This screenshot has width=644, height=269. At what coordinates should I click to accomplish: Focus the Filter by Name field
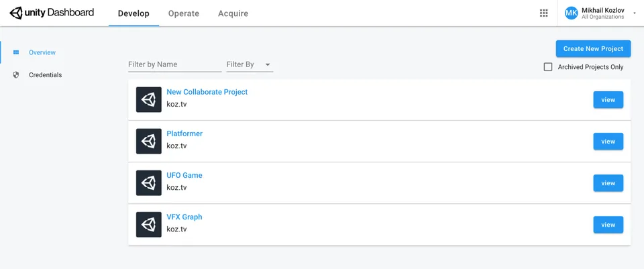(x=174, y=64)
